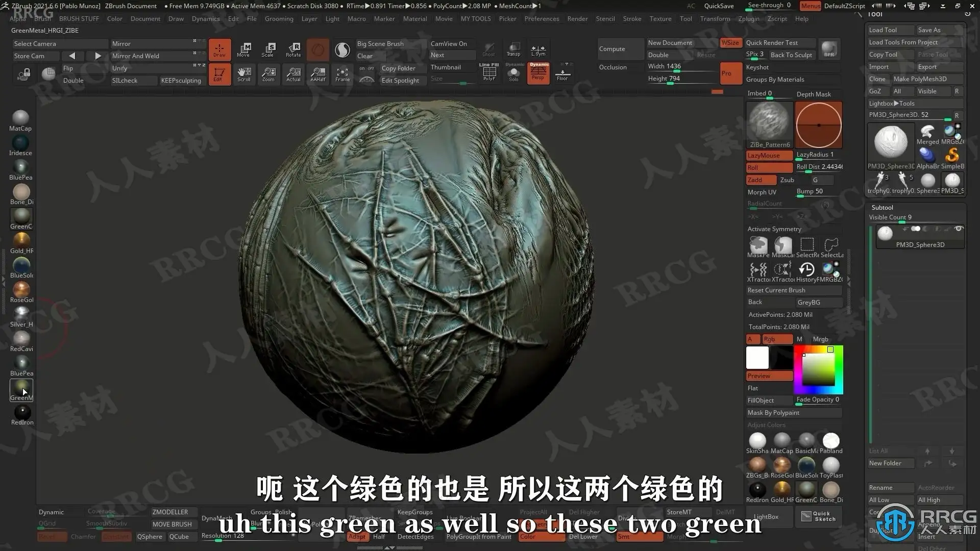The height and width of the screenshot is (551, 980).
Task: Toggle the Roll stroke option
Action: [x=769, y=168]
